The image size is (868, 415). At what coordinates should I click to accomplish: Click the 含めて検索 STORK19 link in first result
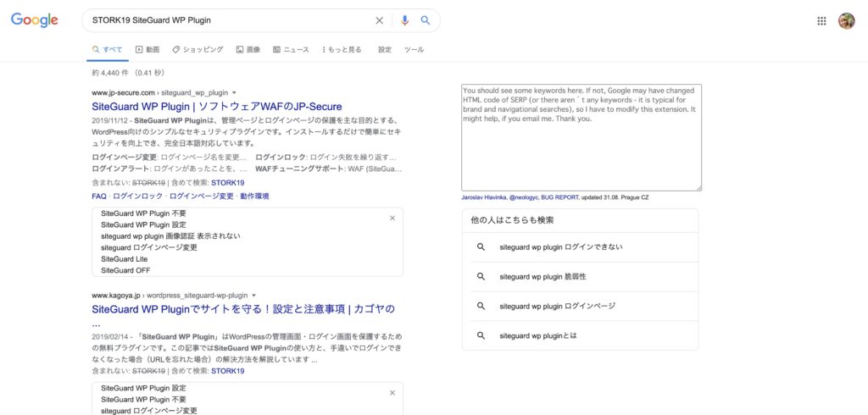[227, 183]
